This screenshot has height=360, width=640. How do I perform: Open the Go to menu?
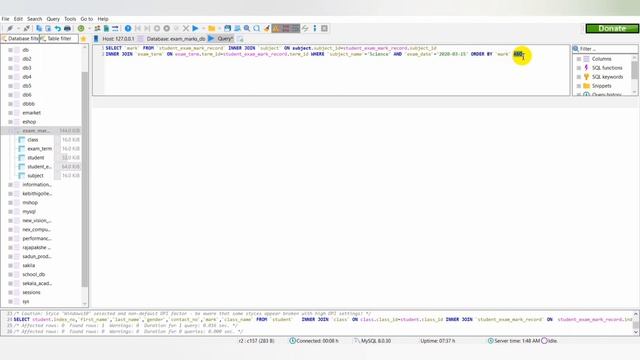(87, 19)
